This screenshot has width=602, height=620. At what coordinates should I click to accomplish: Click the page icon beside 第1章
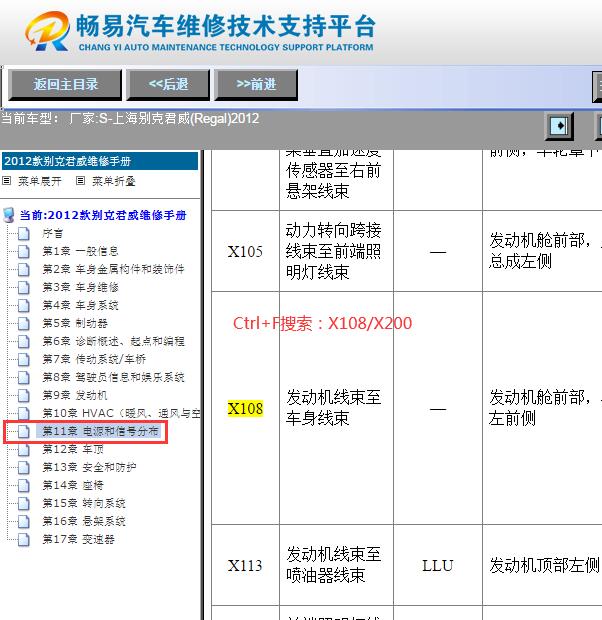(x=24, y=251)
